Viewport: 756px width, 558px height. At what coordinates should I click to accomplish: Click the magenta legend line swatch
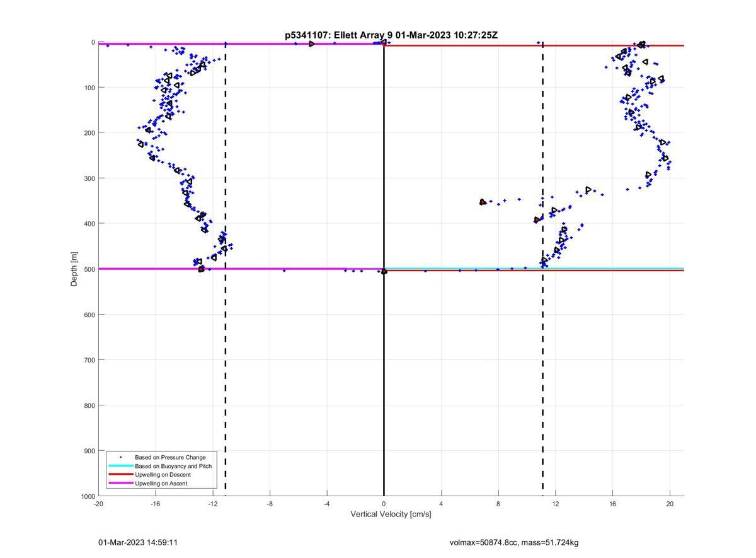click(120, 484)
